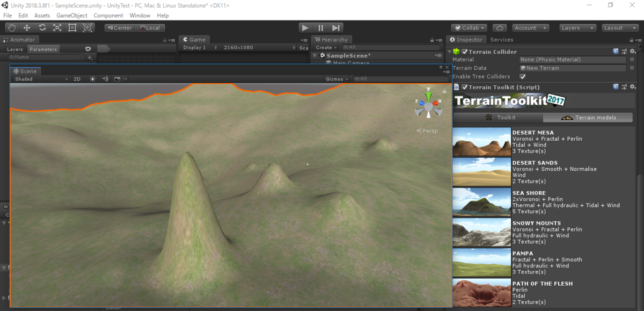This screenshot has height=311, width=644.
Task: Open the Assets menu
Action: (x=42, y=16)
